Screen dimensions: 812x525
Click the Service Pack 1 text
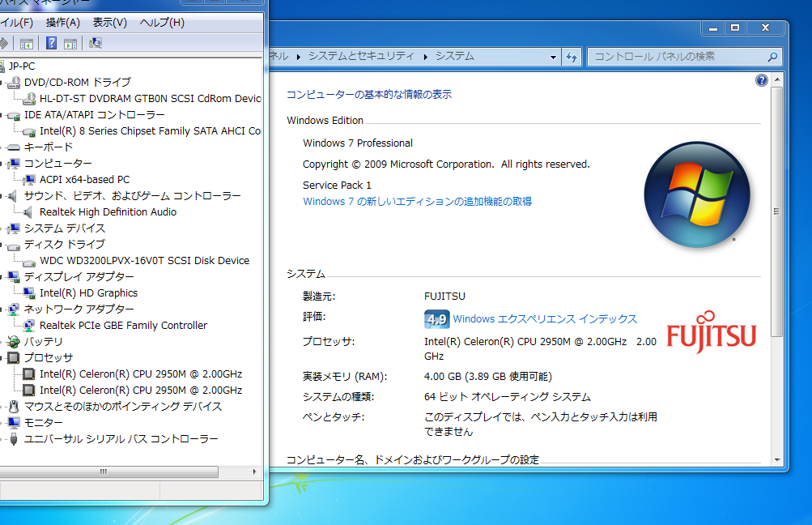point(337,185)
